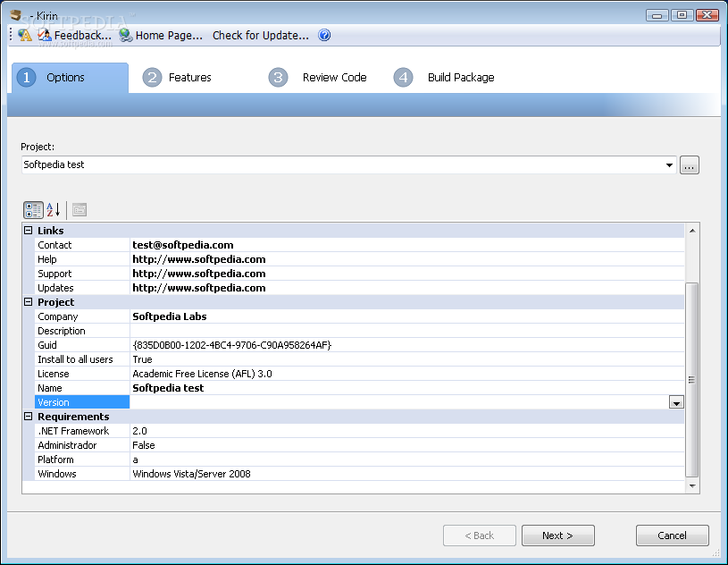Collapse the Requirements category
Image resolution: width=728 pixels, height=565 pixels.
pyautogui.click(x=29, y=417)
